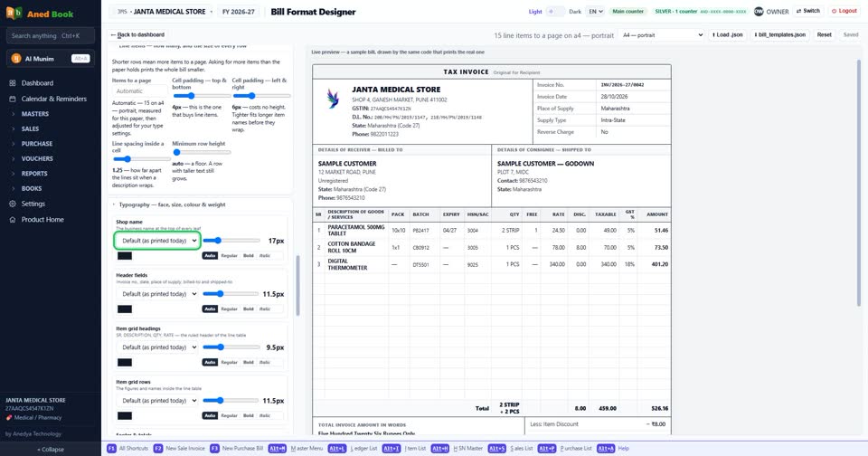Image resolution: width=868 pixels, height=456 pixels.
Task: Click the Alt+L Ledger List key badge
Action: [x=336, y=448]
